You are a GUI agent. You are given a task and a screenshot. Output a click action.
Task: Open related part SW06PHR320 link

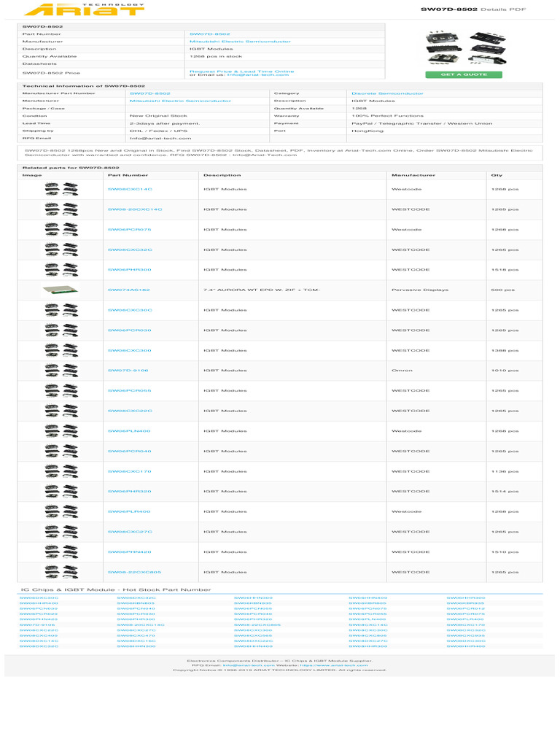coord(130,491)
